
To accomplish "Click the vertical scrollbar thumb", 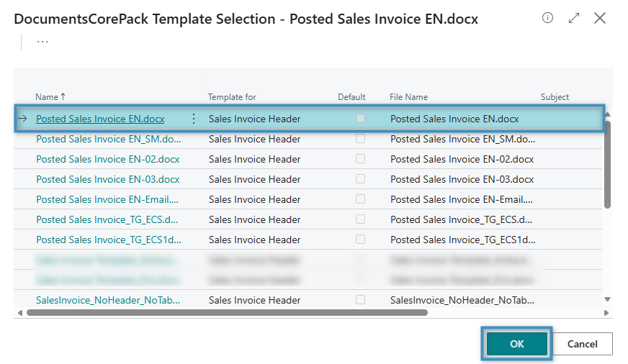I will click(x=608, y=165).
